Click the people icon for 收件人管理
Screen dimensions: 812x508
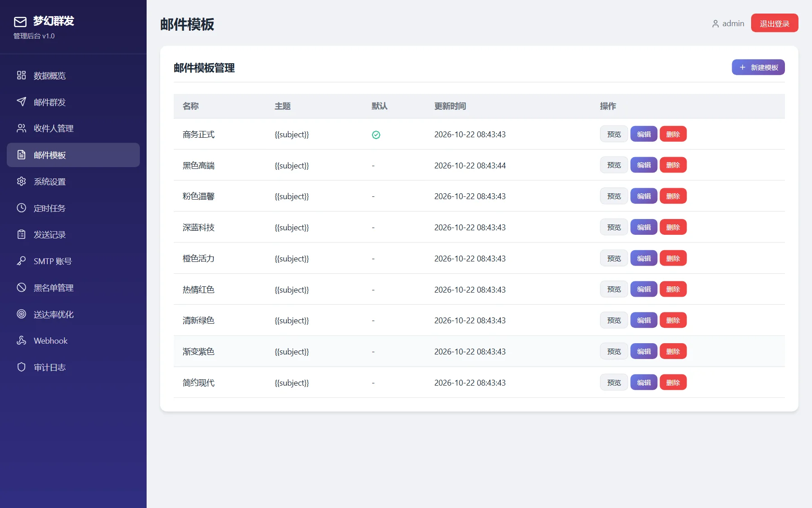point(21,128)
